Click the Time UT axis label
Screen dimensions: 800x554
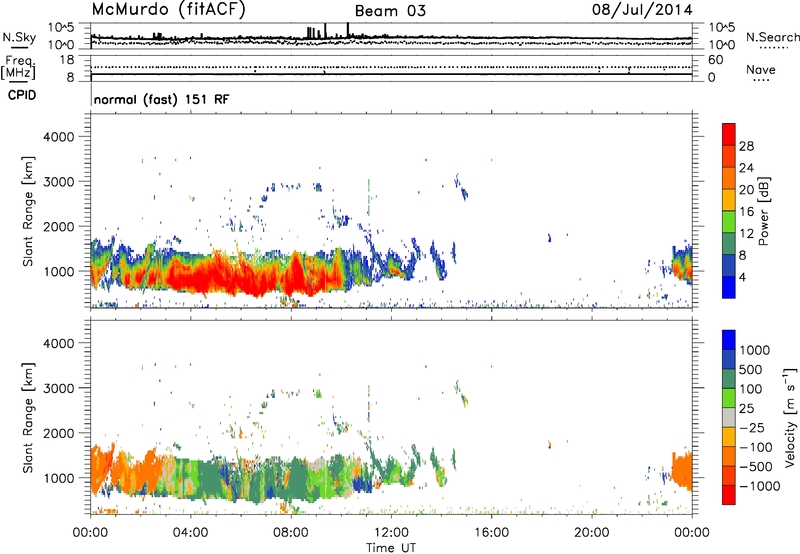click(391, 547)
